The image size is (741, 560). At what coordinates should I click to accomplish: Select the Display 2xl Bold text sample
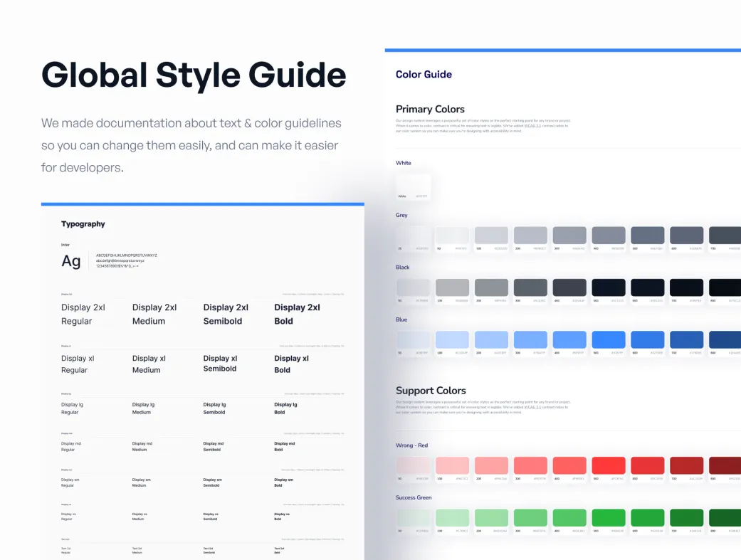pyautogui.click(x=297, y=314)
